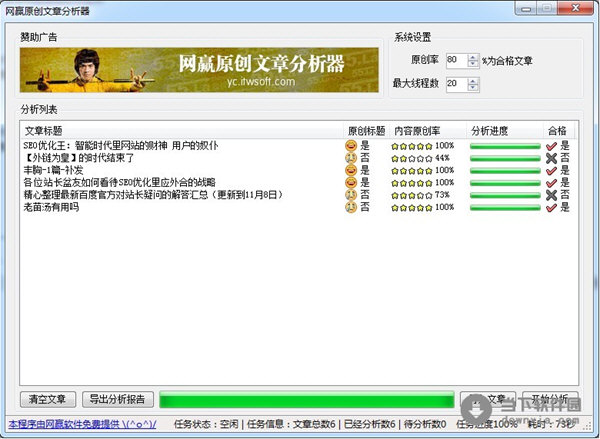Click the laughing face icon in the 丰胸-1篇-补发 row
Image resolution: width=600 pixels, height=439 pixels.
[x=351, y=170]
